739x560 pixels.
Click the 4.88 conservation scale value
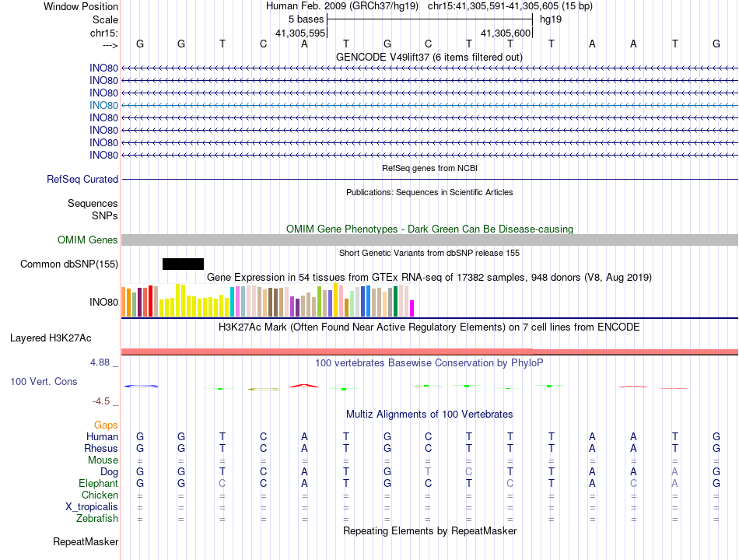click(x=100, y=362)
